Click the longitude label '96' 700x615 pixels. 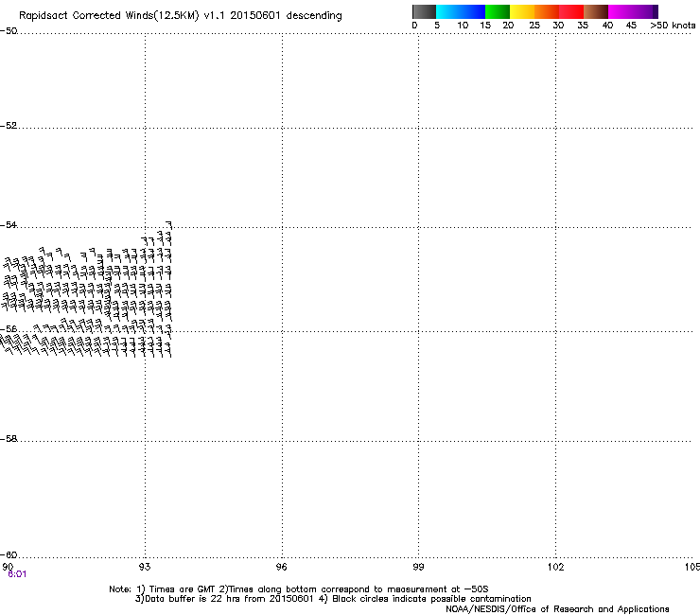pos(282,567)
